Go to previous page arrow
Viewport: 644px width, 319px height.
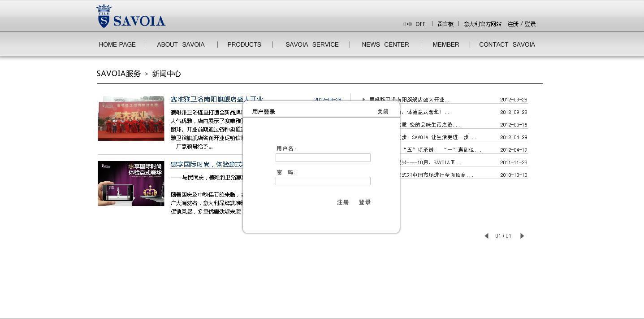pos(486,236)
